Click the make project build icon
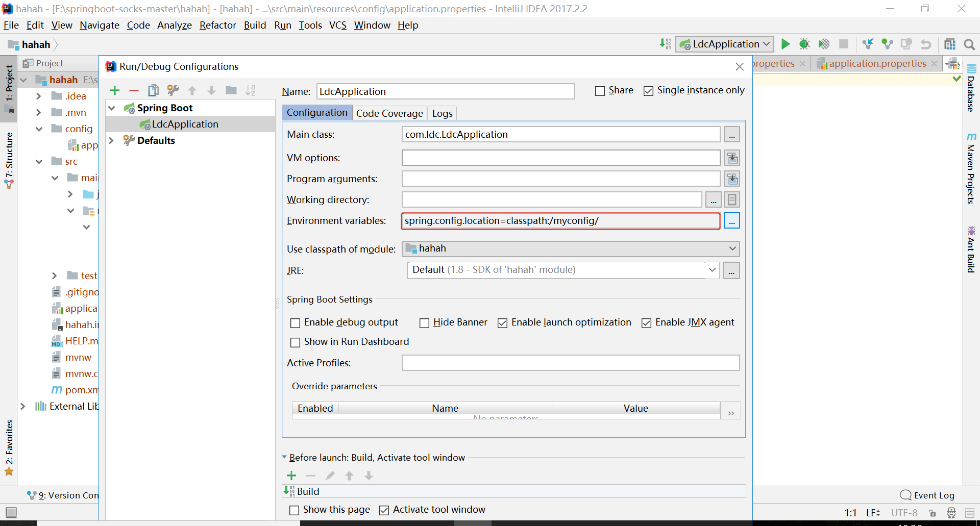980x526 pixels. [x=665, y=44]
